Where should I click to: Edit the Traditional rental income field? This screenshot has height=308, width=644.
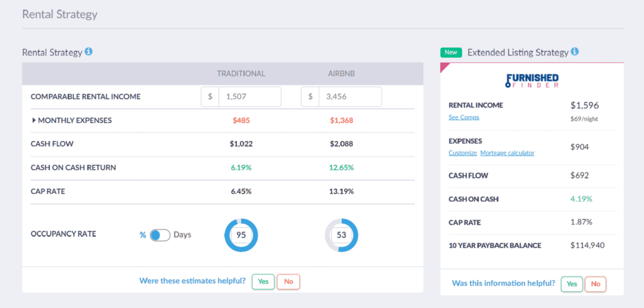click(249, 96)
